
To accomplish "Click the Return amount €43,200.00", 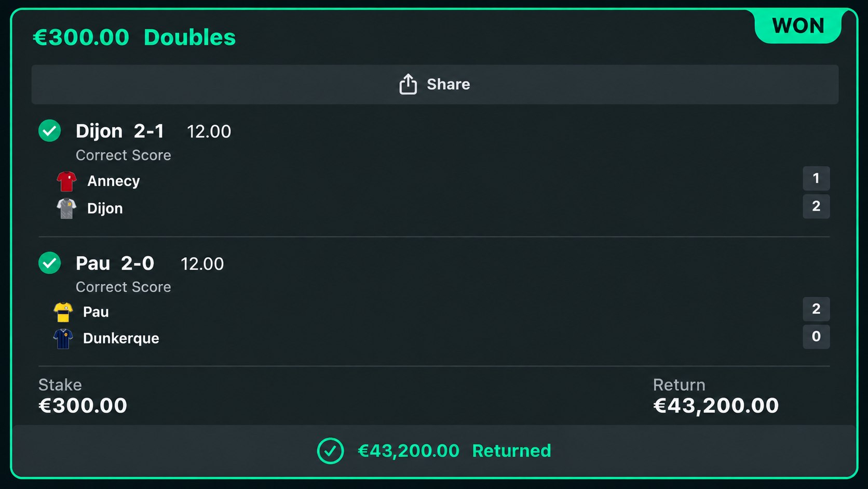I will [716, 406].
